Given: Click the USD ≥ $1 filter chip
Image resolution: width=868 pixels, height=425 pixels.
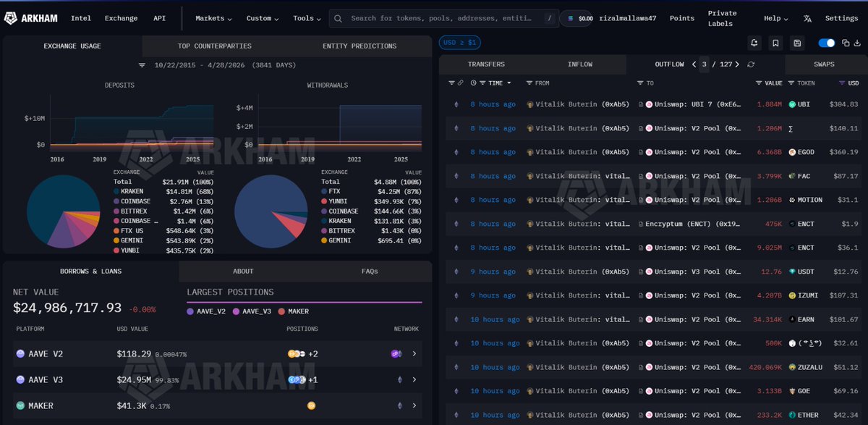Looking at the screenshot, I should [460, 43].
